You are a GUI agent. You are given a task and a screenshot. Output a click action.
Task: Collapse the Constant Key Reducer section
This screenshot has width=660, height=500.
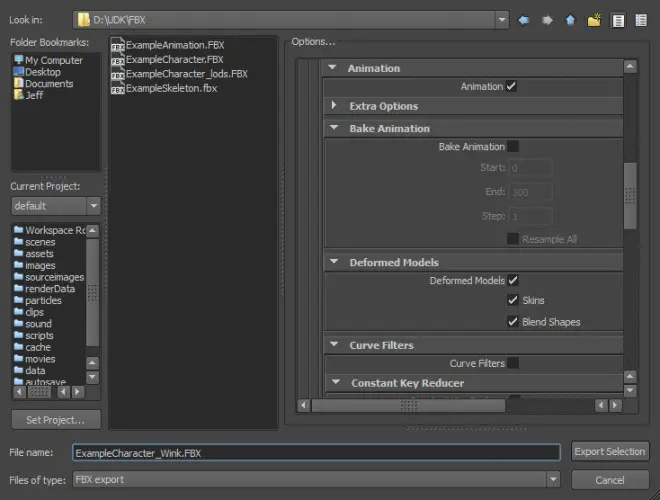[x=336, y=382]
